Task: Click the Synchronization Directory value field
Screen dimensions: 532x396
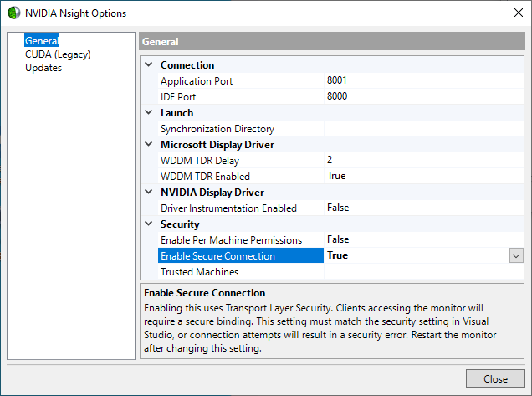Action: 423,128
